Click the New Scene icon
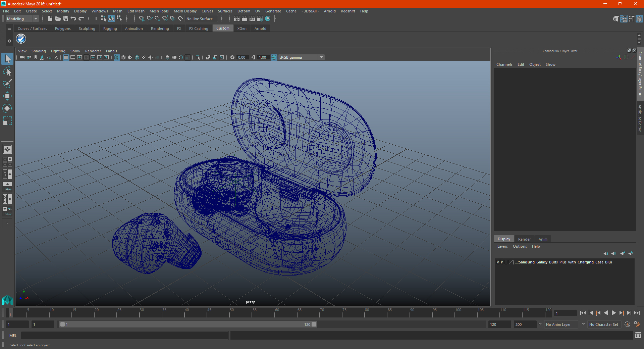Image resolution: width=644 pixels, height=349 pixels. click(x=50, y=19)
